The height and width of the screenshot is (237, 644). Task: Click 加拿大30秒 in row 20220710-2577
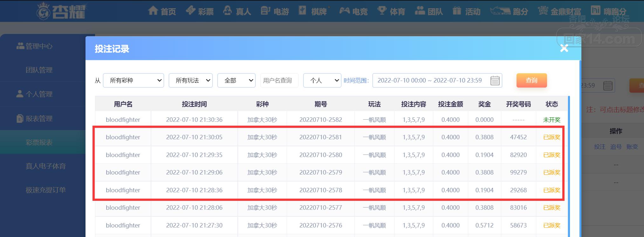(262, 207)
